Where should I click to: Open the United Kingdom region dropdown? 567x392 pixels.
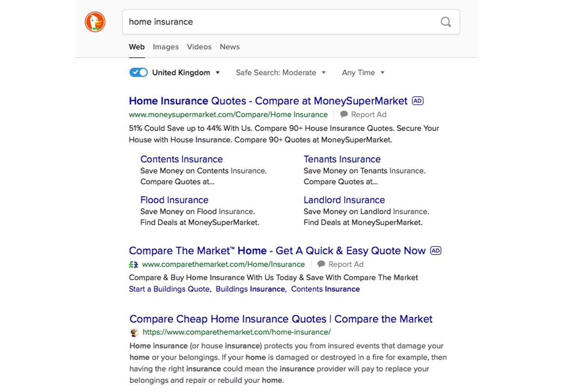click(186, 73)
